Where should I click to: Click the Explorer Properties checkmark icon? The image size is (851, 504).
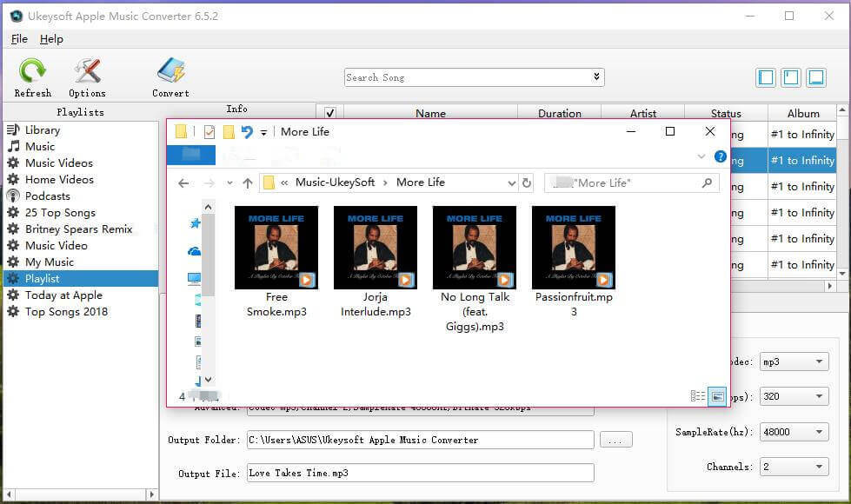[209, 132]
